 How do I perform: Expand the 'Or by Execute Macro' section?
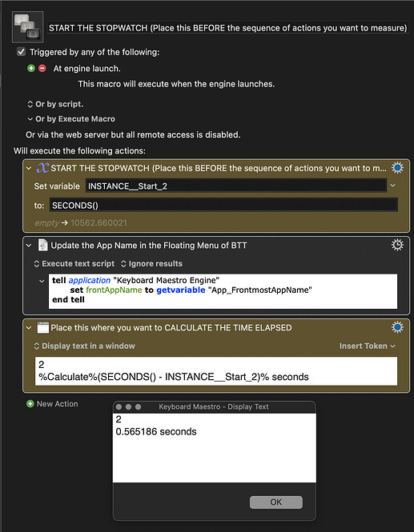point(71,119)
